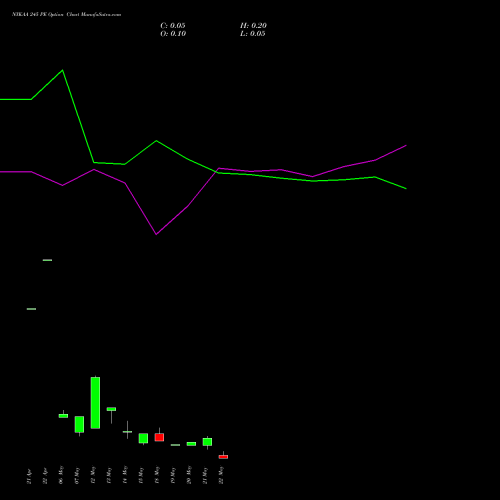Click the 07 May date label
Image resolution: width=500 pixels, height=500 pixels.
click(x=77, y=476)
